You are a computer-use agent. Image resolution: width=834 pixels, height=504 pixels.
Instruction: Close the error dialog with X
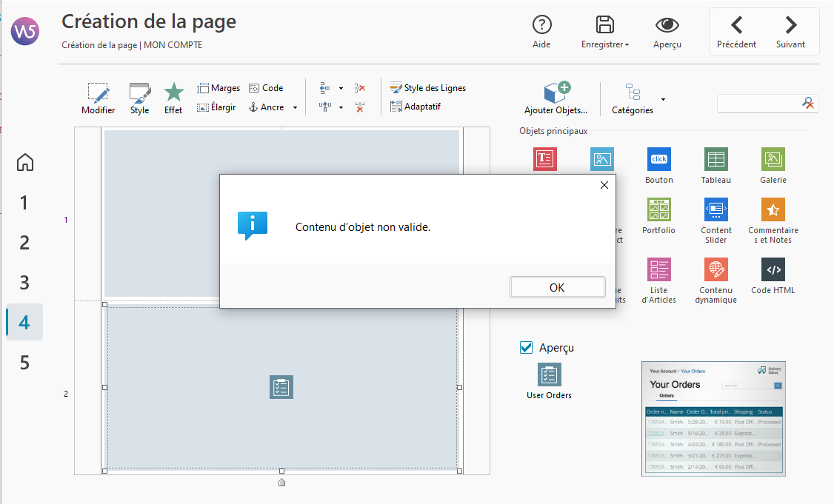pyautogui.click(x=604, y=185)
